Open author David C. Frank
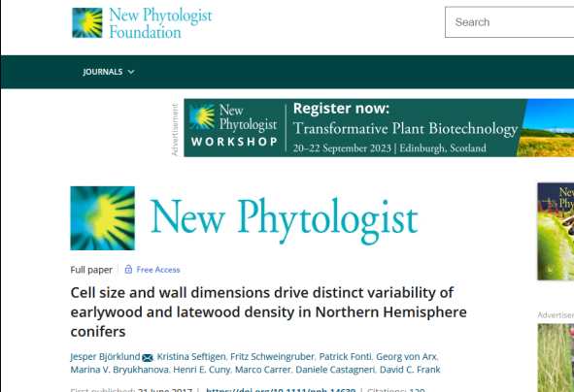574x392 pixels. 410,370
